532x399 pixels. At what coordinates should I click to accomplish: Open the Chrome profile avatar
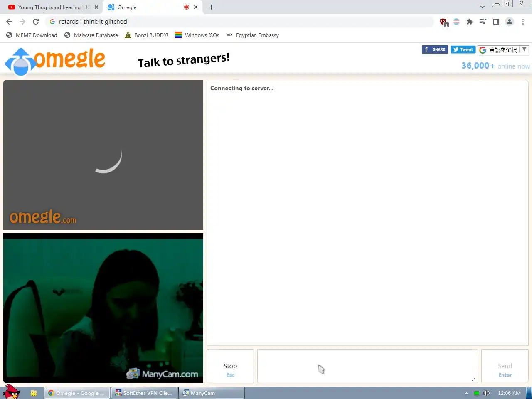pyautogui.click(x=510, y=22)
